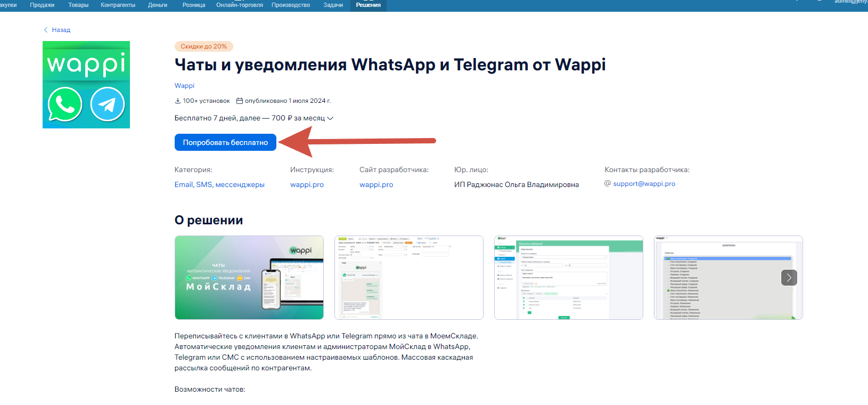Click the Скидки до 20% badge

tap(203, 46)
